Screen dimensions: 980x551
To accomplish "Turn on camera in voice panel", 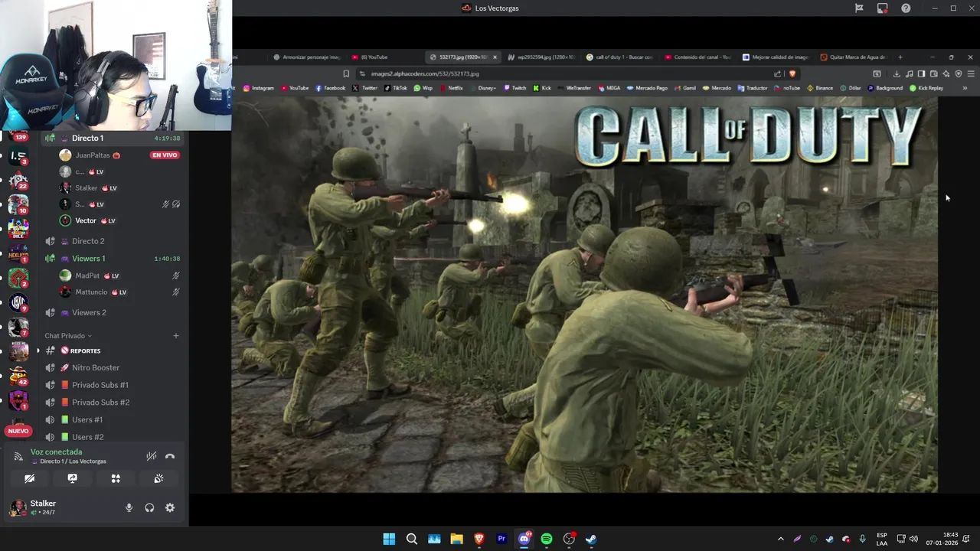I will tap(29, 478).
